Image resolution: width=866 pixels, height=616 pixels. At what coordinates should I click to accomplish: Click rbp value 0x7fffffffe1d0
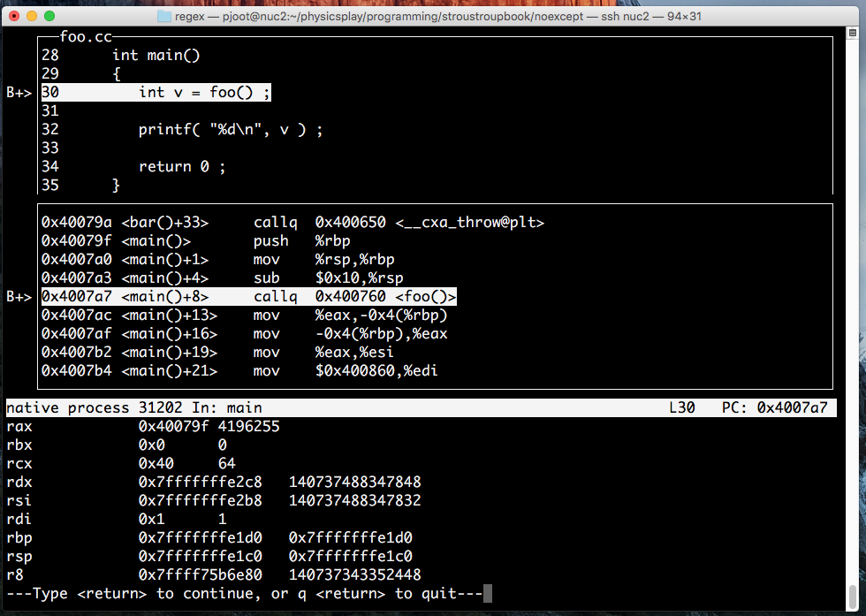pyautogui.click(x=201, y=537)
